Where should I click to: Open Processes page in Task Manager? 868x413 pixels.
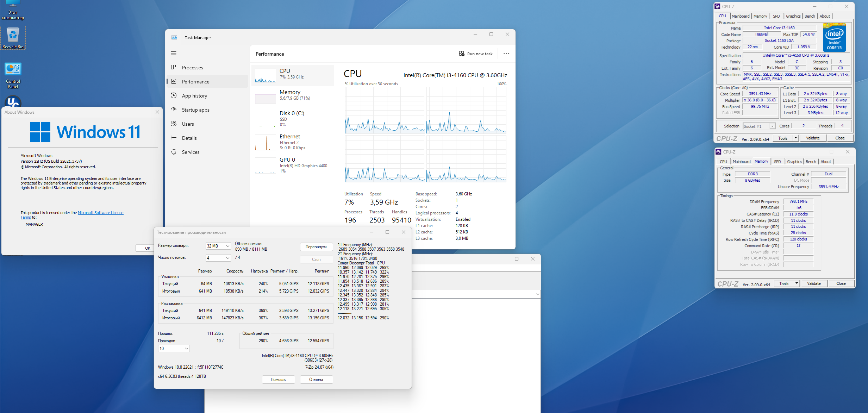(x=207, y=68)
